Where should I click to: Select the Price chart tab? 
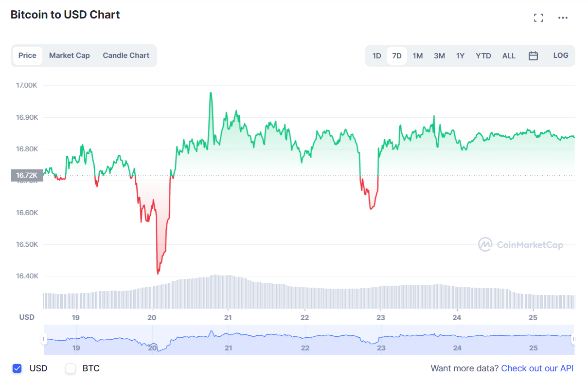point(28,55)
